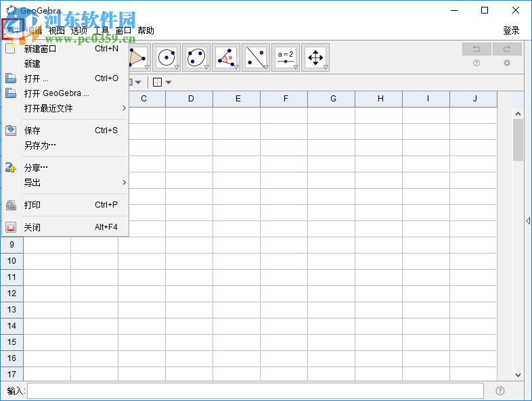
Task: Choose 打开 GeoGebra ... menu entry
Action: (66, 93)
